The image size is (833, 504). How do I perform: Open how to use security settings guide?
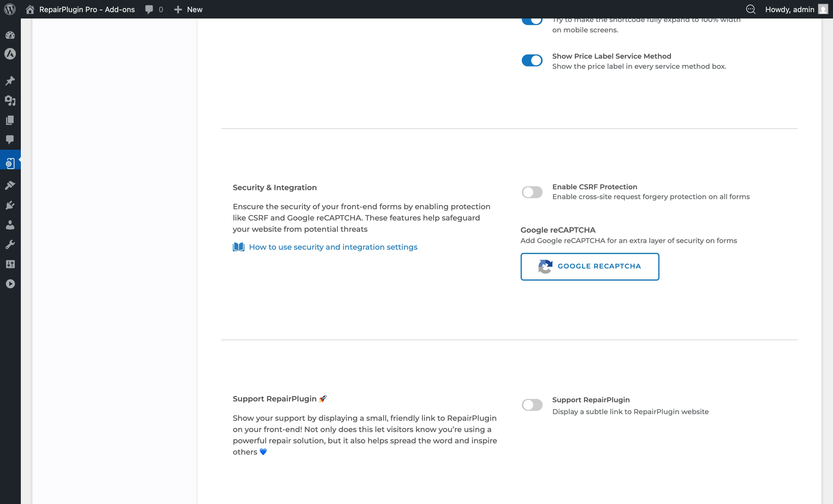(333, 247)
